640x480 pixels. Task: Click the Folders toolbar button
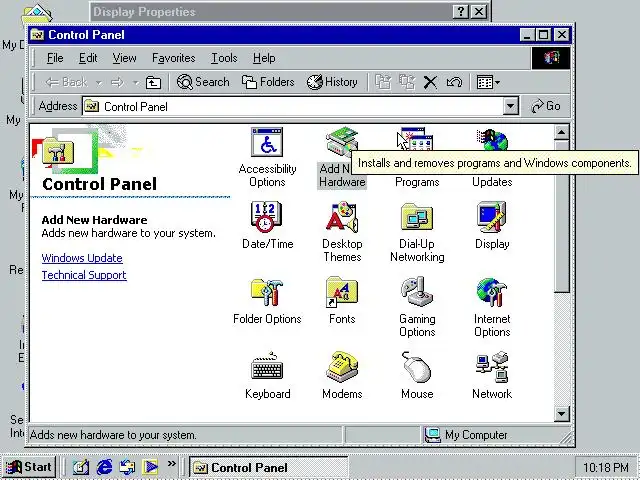(x=268, y=82)
